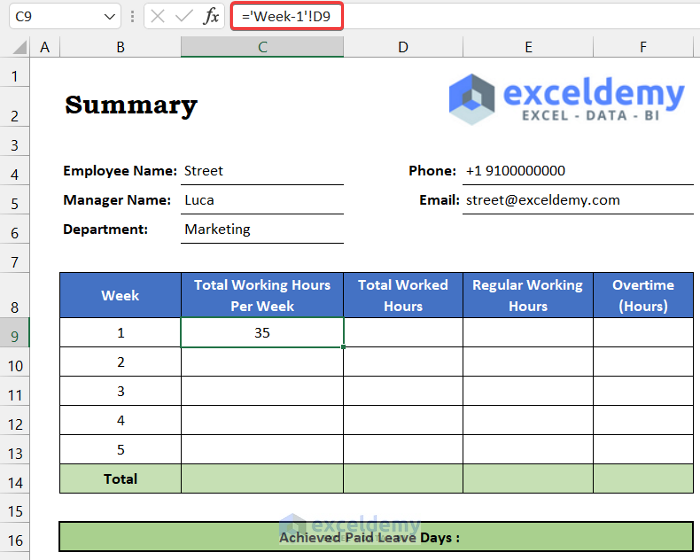The height and width of the screenshot is (560, 700).
Task: Select the Week 5 cell
Action: click(x=121, y=450)
